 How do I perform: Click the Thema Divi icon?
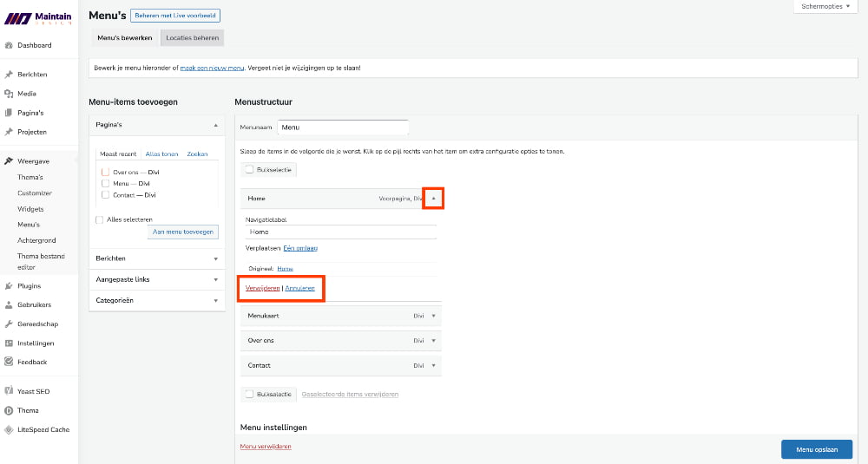point(9,410)
